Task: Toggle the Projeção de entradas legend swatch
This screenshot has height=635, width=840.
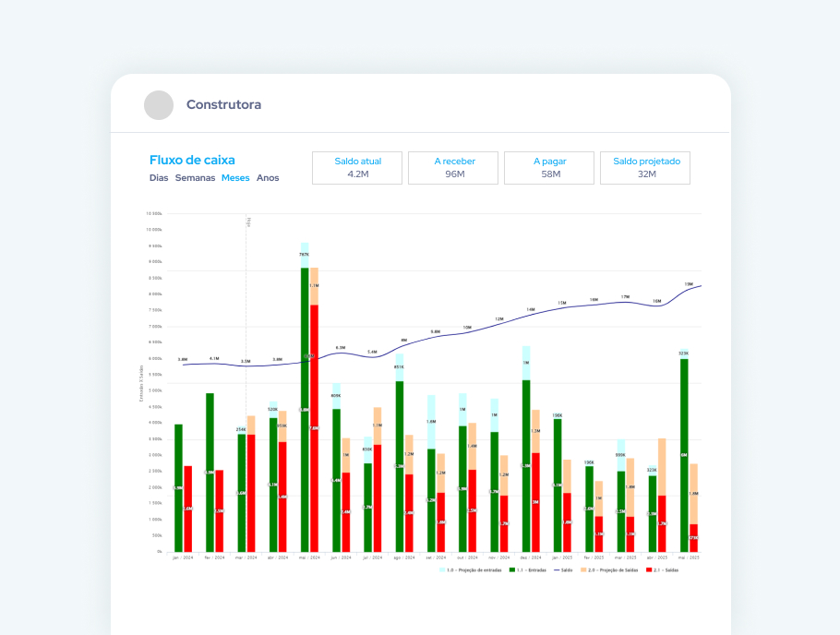Action: 442,570
